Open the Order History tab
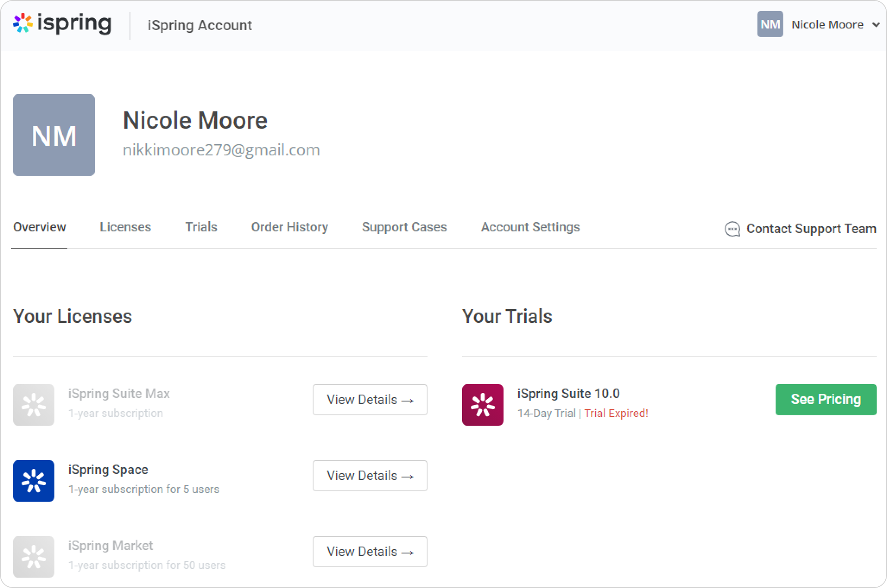This screenshot has height=588, width=887. pyautogui.click(x=289, y=227)
